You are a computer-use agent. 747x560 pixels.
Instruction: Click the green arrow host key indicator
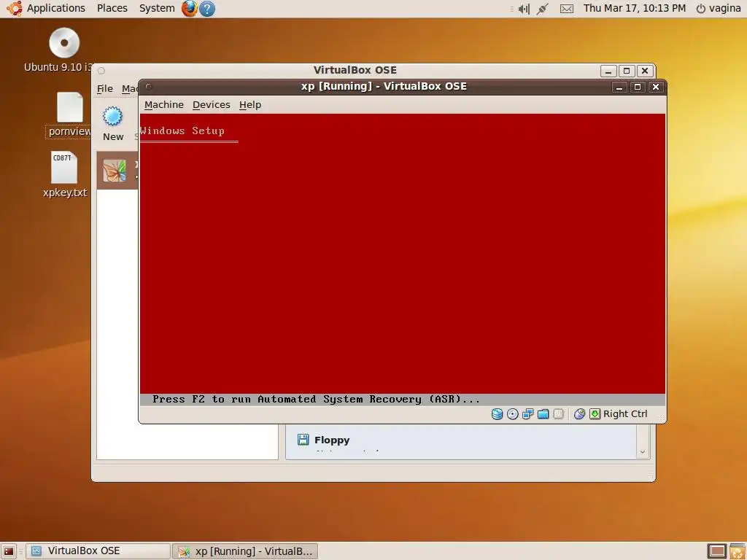coord(595,414)
